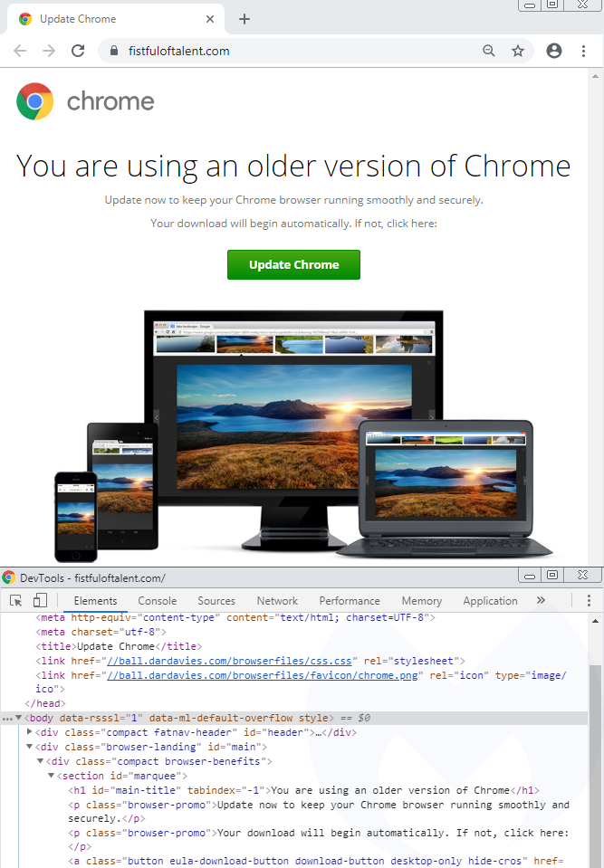Open the DevTools customize kebab menu
This screenshot has width=604, height=868.
589,601
